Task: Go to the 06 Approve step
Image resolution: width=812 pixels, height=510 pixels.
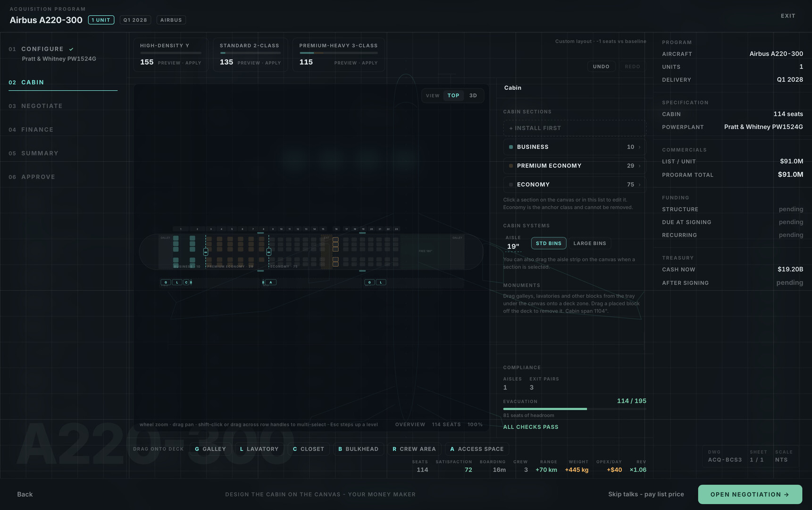Action: pyautogui.click(x=63, y=177)
